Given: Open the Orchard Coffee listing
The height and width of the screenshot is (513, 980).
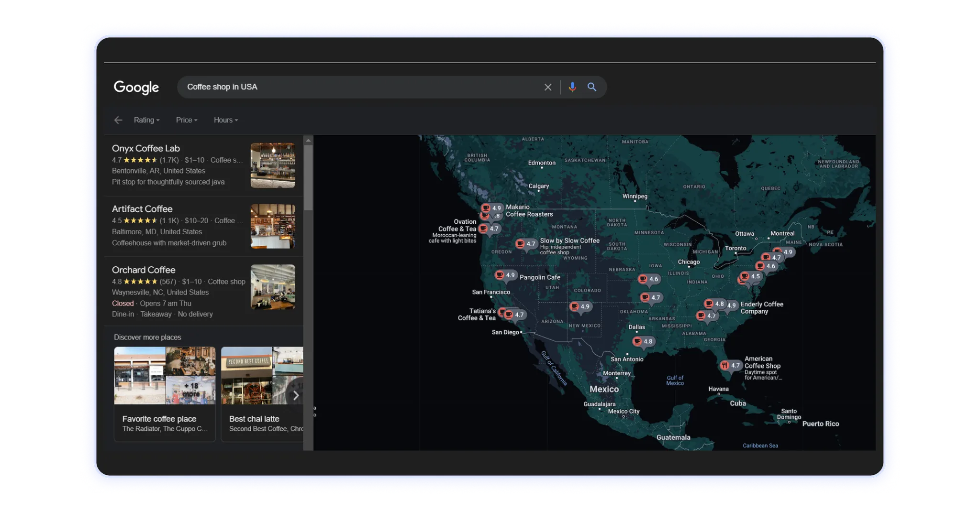Looking at the screenshot, I should [x=144, y=270].
